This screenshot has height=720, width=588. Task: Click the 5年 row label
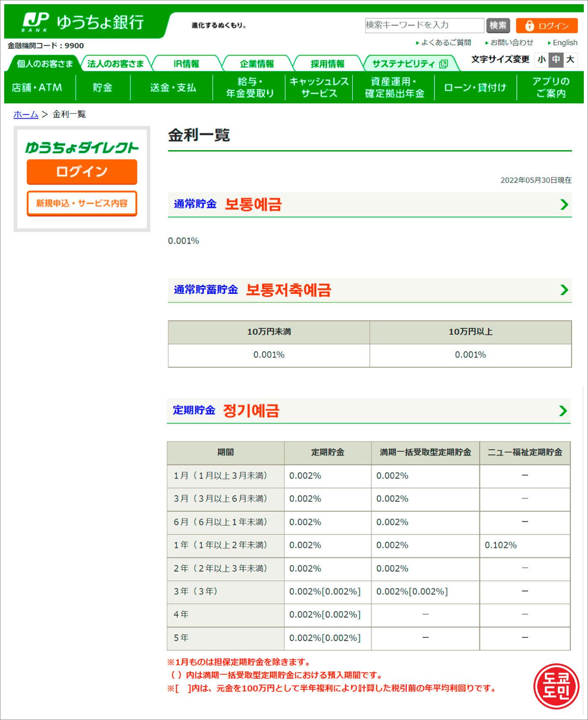pos(226,638)
